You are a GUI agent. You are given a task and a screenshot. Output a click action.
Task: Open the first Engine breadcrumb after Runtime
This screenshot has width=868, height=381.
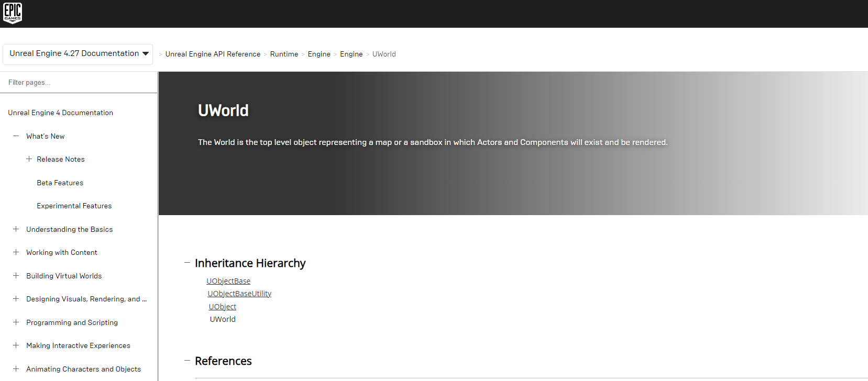(319, 54)
